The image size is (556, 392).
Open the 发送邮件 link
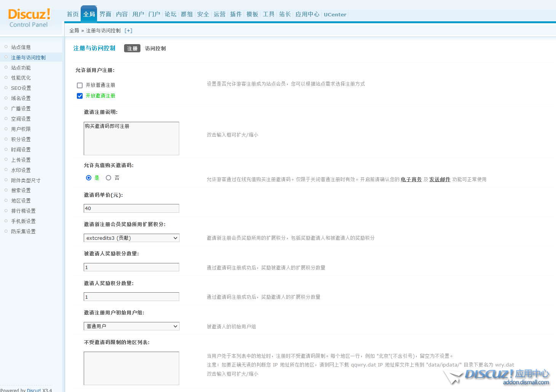[x=440, y=180]
